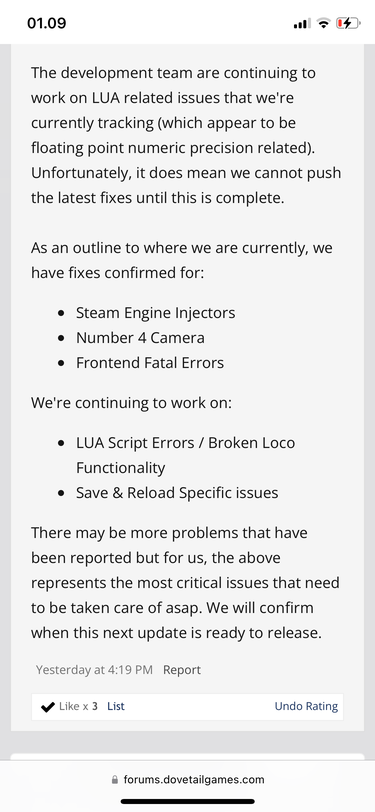Tap the 01.09 clock in status bar
The width and height of the screenshot is (375, 812).
[47, 23]
